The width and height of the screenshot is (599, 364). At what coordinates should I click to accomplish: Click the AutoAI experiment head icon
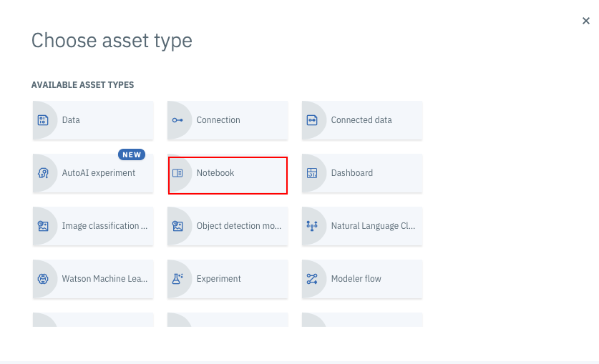coord(43,173)
